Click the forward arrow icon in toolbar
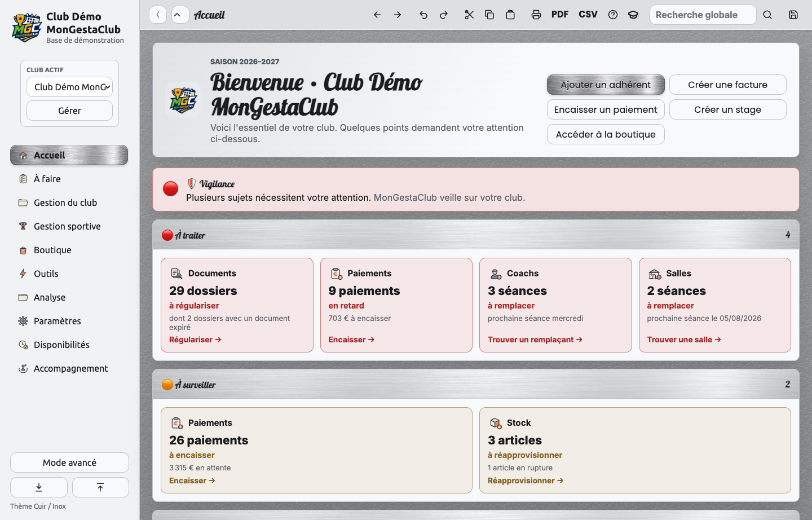The image size is (812, 520). 398,15
